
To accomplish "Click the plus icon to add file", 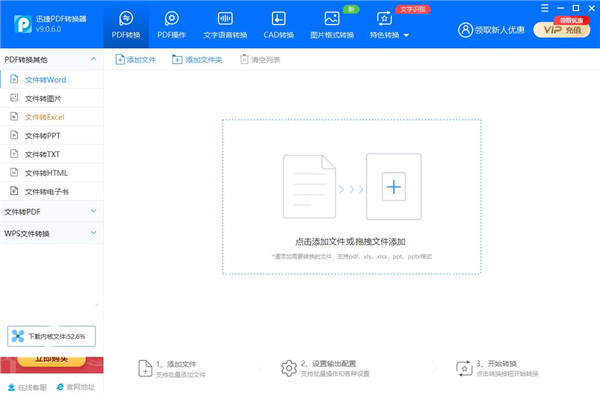I will tap(394, 187).
